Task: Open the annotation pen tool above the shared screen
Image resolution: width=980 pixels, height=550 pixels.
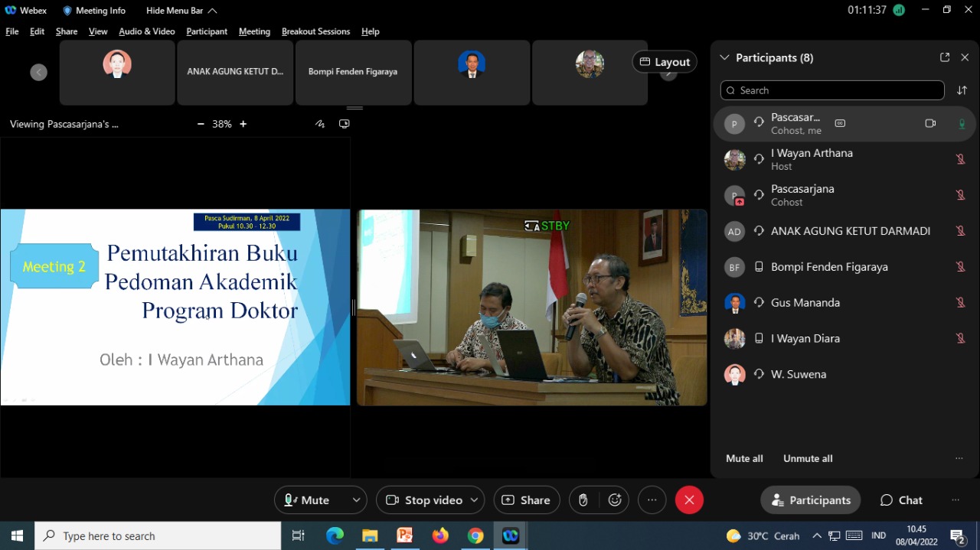Action: coord(320,123)
